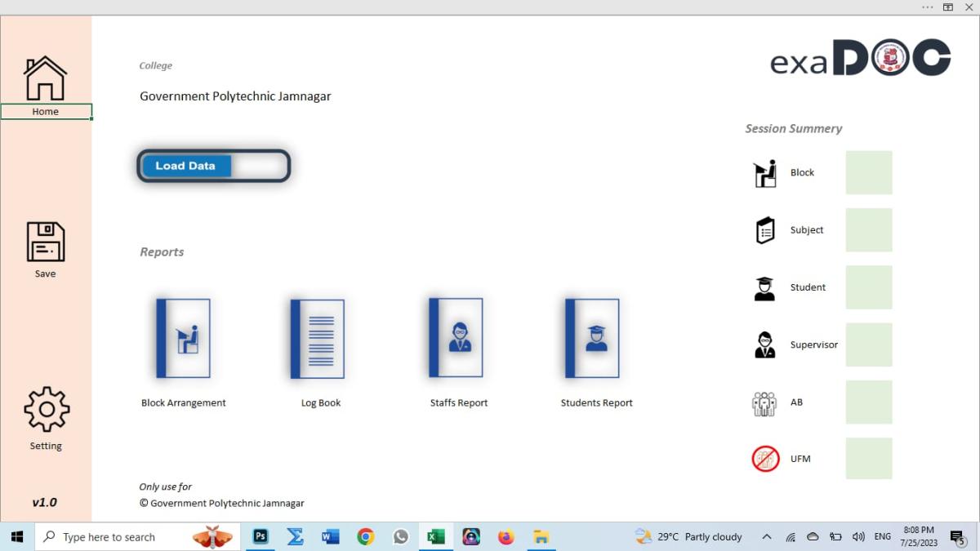
Task: Open the Block Arrangement report icon
Action: pos(184,339)
